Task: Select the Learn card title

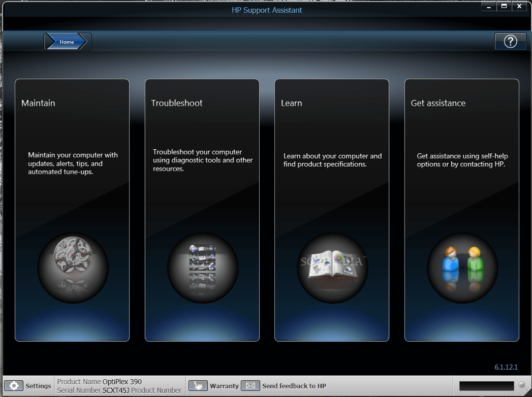Action: click(x=292, y=103)
